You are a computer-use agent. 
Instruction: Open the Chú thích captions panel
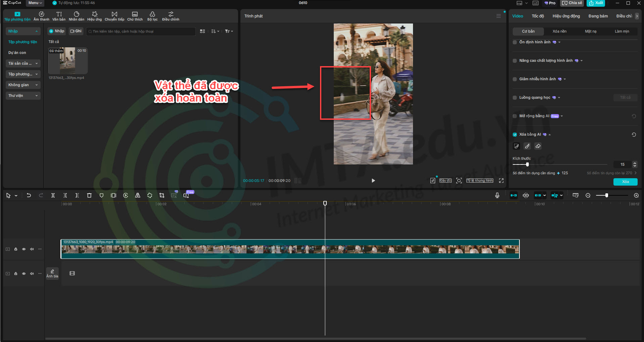coord(135,16)
